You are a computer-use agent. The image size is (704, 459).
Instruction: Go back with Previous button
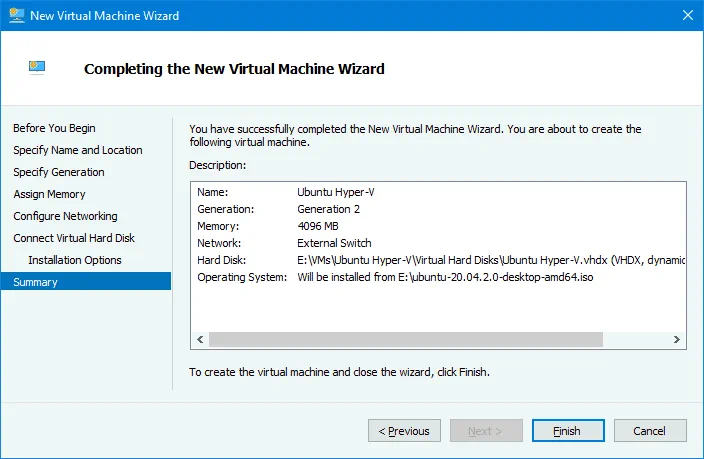(x=404, y=431)
